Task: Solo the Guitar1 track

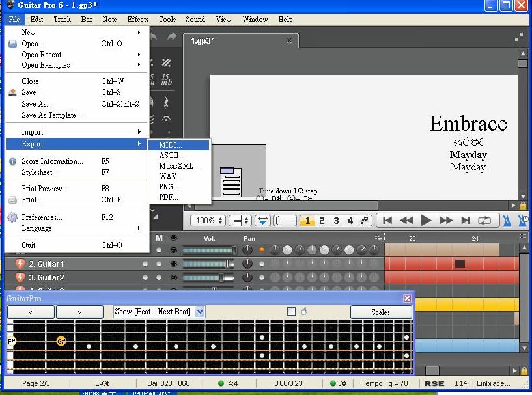Action: click(145, 264)
